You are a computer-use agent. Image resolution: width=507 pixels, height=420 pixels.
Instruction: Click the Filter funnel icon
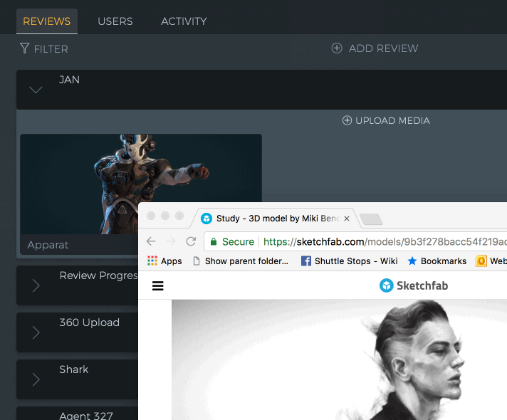pyautogui.click(x=25, y=48)
